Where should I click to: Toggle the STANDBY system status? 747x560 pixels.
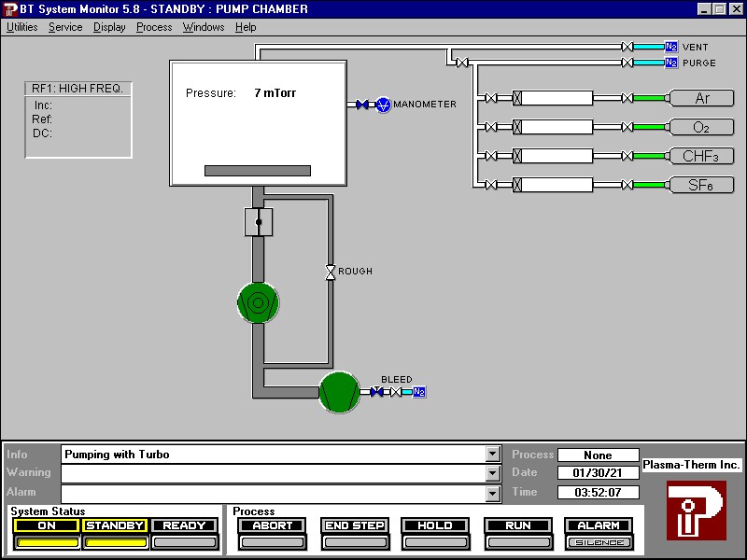(114, 525)
